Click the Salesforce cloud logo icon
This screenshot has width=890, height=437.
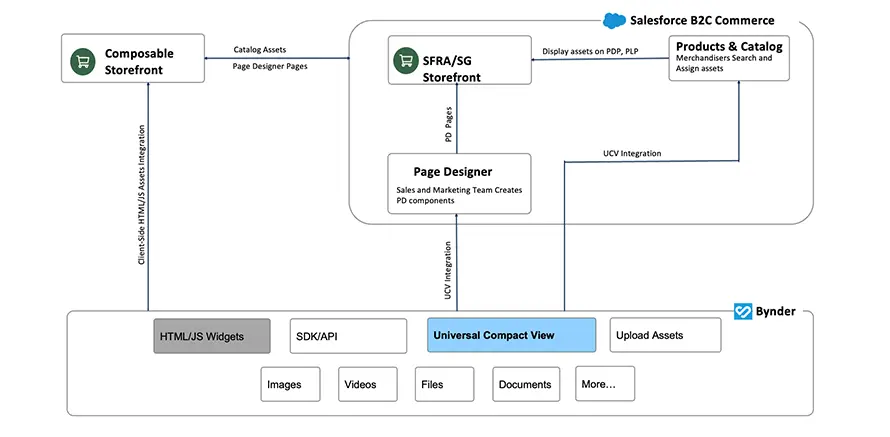[614, 20]
